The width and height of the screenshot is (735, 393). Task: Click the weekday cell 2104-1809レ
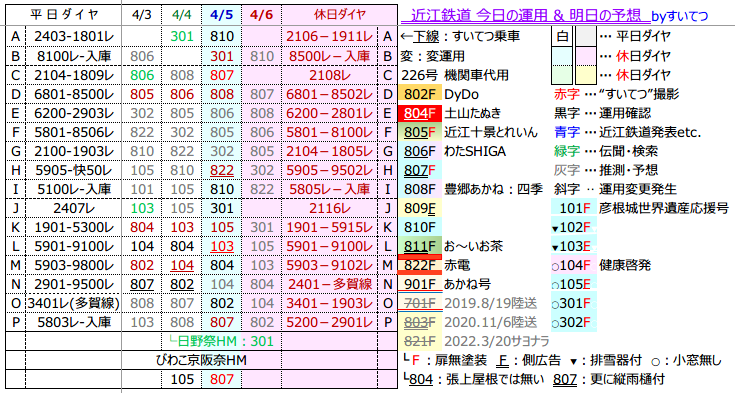tap(74, 75)
